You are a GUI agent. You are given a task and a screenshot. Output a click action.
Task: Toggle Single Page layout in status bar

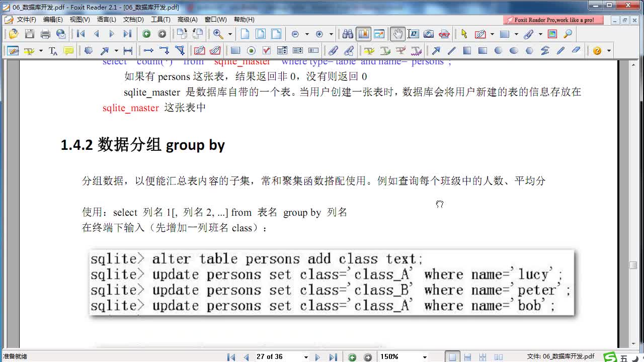click(452, 357)
